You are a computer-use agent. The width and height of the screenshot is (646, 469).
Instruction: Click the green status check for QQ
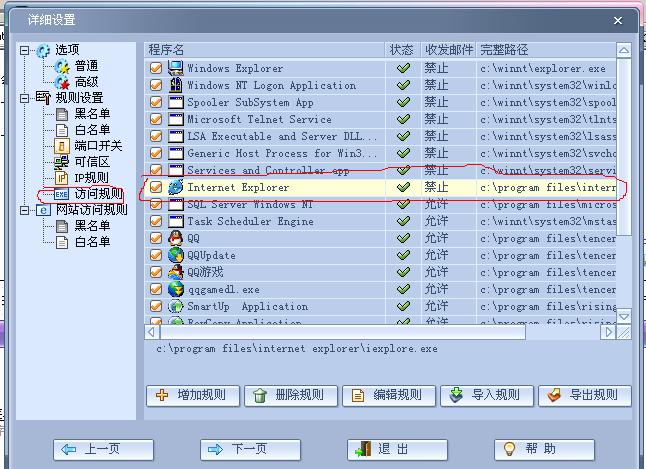pyautogui.click(x=403, y=238)
